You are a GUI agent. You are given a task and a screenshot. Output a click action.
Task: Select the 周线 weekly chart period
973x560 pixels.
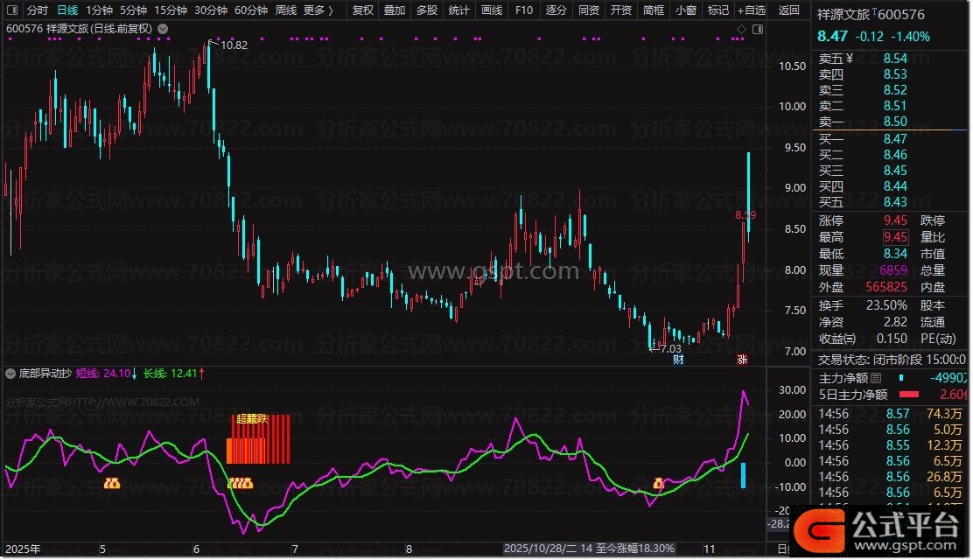(x=285, y=10)
